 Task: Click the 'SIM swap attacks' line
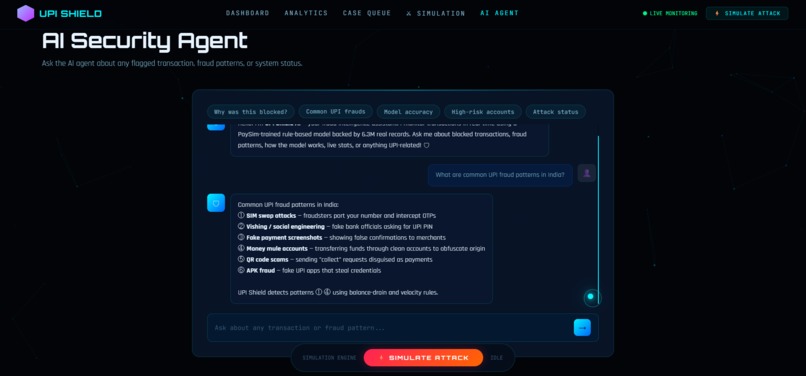[x=337, y=216]
